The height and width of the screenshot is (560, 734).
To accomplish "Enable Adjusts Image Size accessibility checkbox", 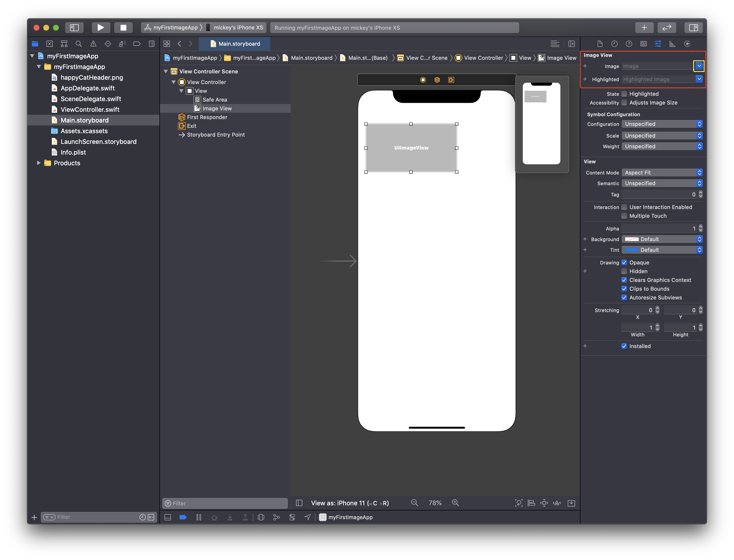I will [624, 102].
